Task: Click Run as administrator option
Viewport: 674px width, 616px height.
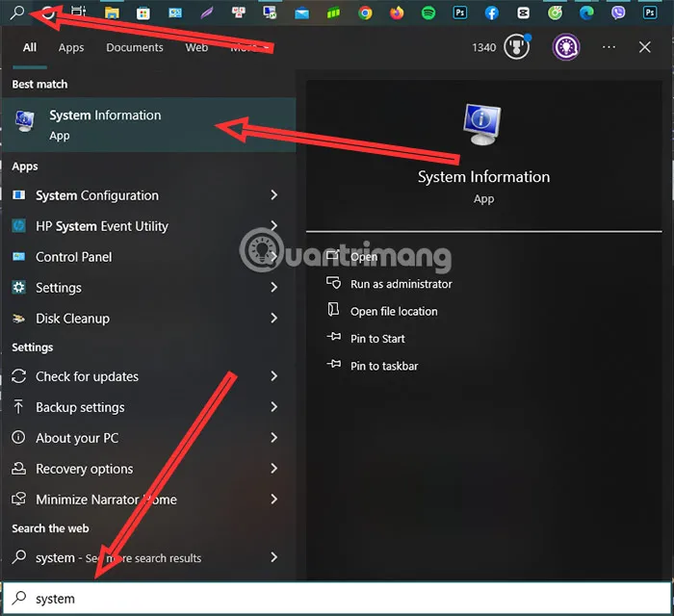Action: tap(401, 284)
